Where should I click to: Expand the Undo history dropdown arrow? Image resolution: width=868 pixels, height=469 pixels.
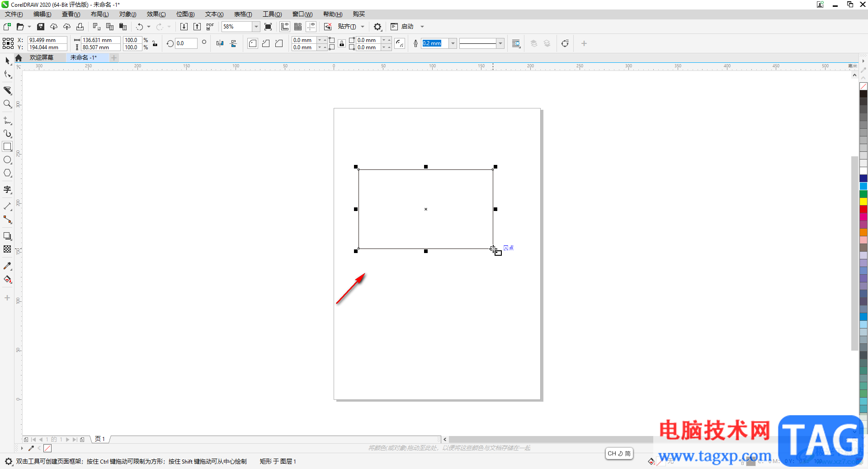(149, 27)
